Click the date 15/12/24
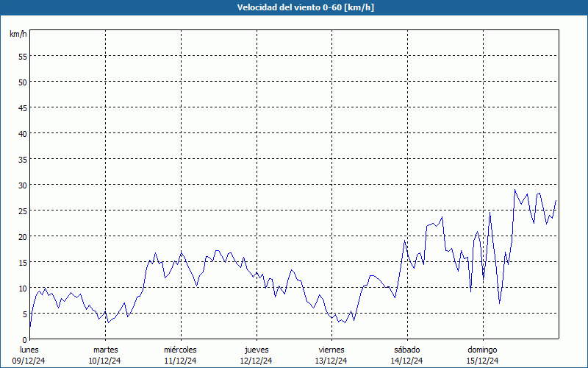The width and height of the screenshot is (588, 368). (483, 361)
